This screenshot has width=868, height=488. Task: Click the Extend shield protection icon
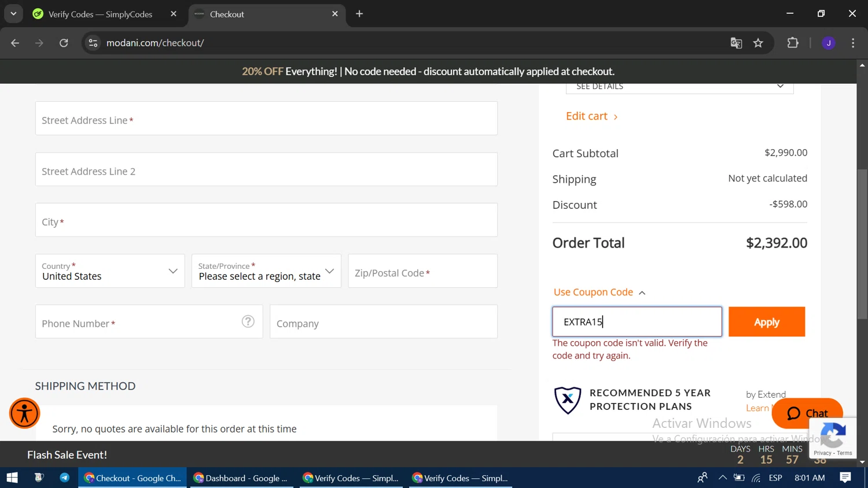[x=568, y=400]
